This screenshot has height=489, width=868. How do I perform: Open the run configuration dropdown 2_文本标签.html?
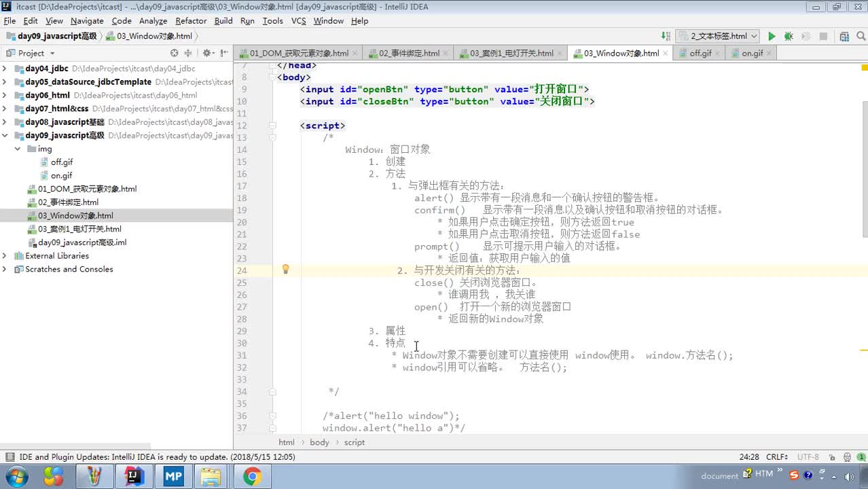pyautogui.click(x=717, y=37)
